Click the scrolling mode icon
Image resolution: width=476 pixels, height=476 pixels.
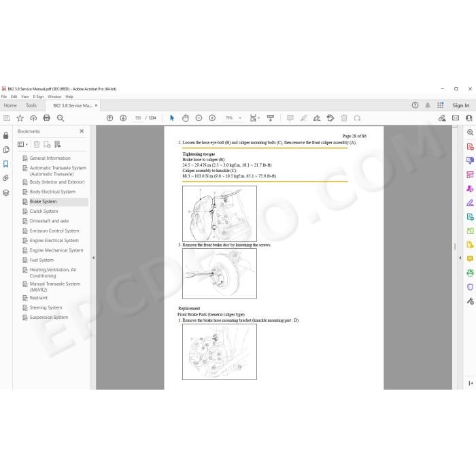(270, 118)
